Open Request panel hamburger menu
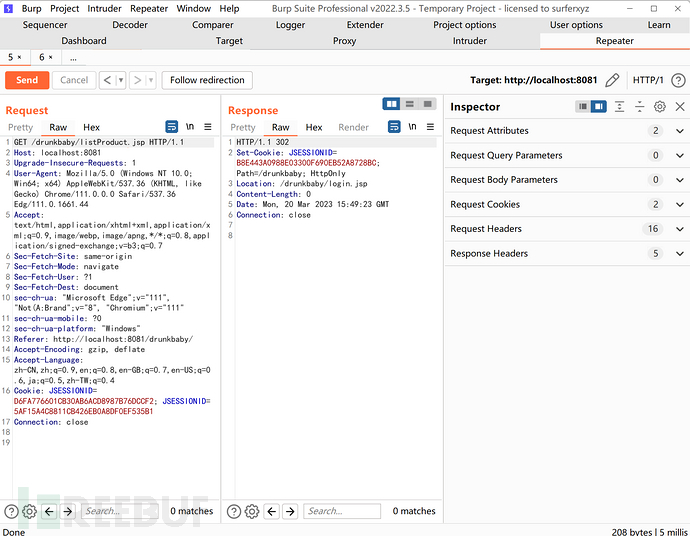Viewport: 690px width, 536px height. point(208,127)
